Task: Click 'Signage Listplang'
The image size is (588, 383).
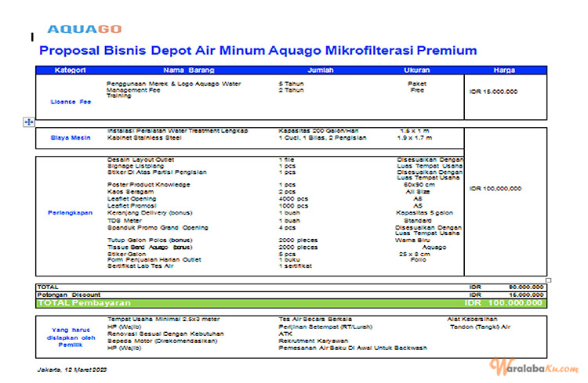Action: (136, 165)
